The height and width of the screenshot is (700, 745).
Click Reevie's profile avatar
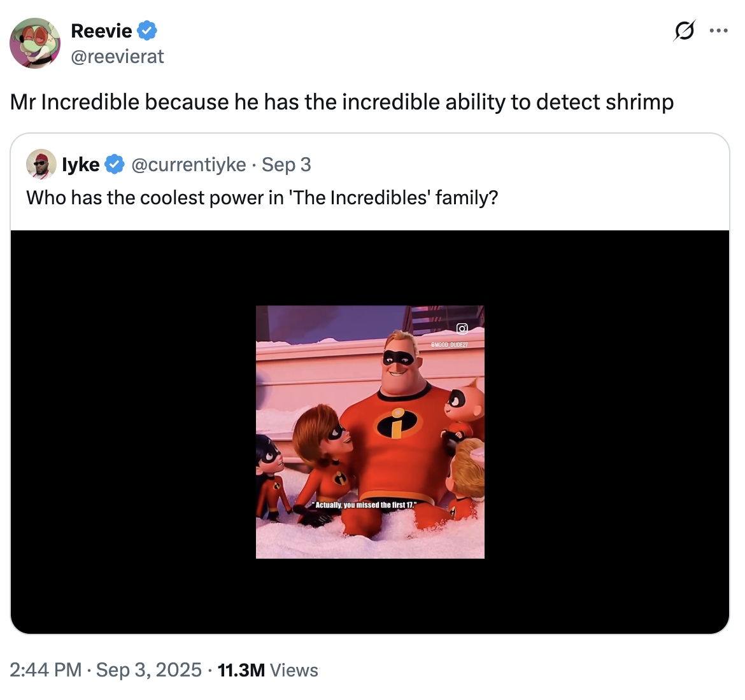click(x=35, y=43)
